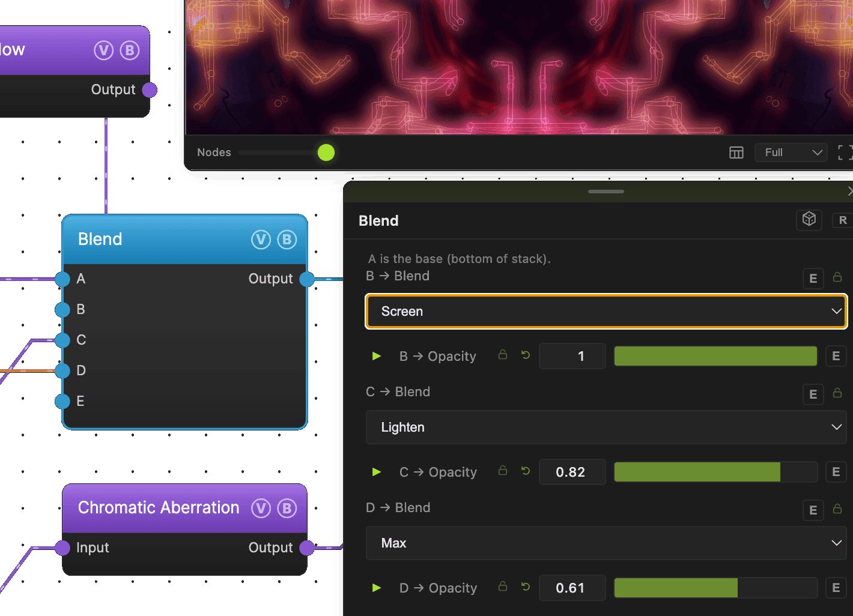Screen dimensions: 853x616
Task: Open the preview layout grid icon
Action: [736, 152]
